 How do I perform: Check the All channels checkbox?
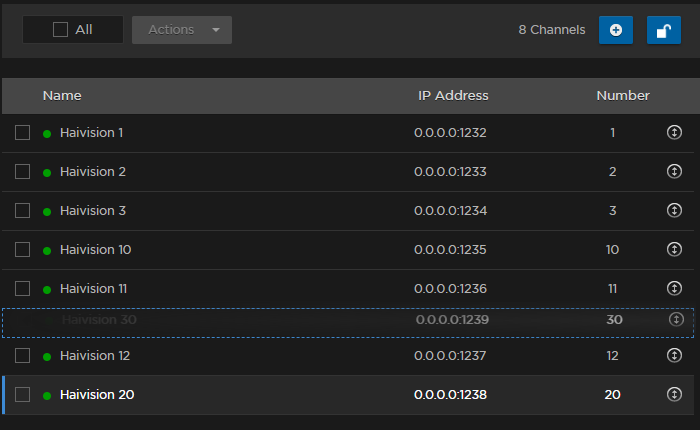(x=61, y=30)
